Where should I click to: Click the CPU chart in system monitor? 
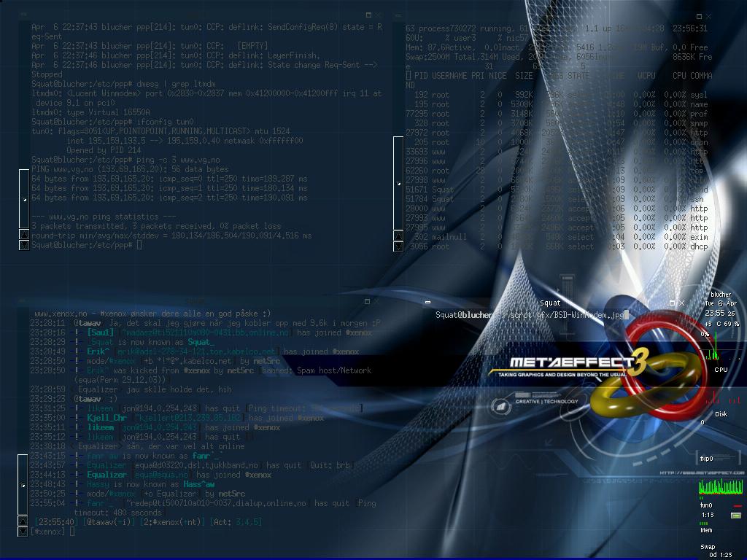721,349
